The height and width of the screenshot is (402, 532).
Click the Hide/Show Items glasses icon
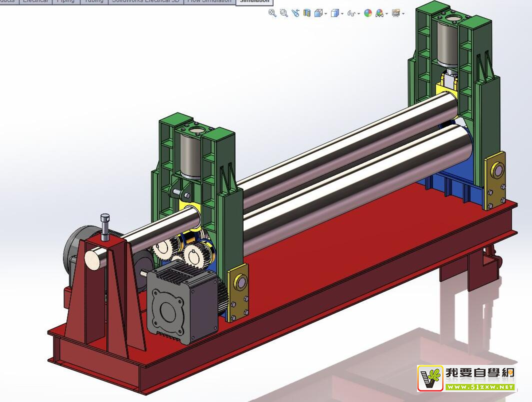coord(351,13)
